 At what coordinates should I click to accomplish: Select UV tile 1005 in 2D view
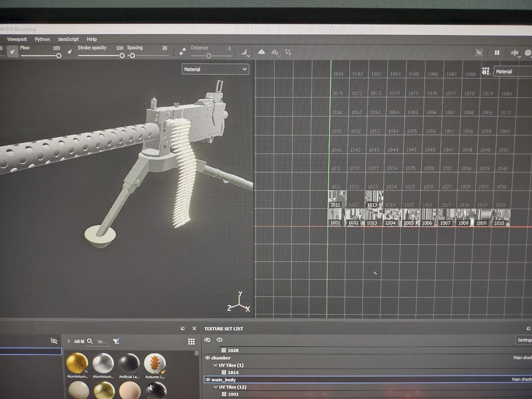coord(411,217)
